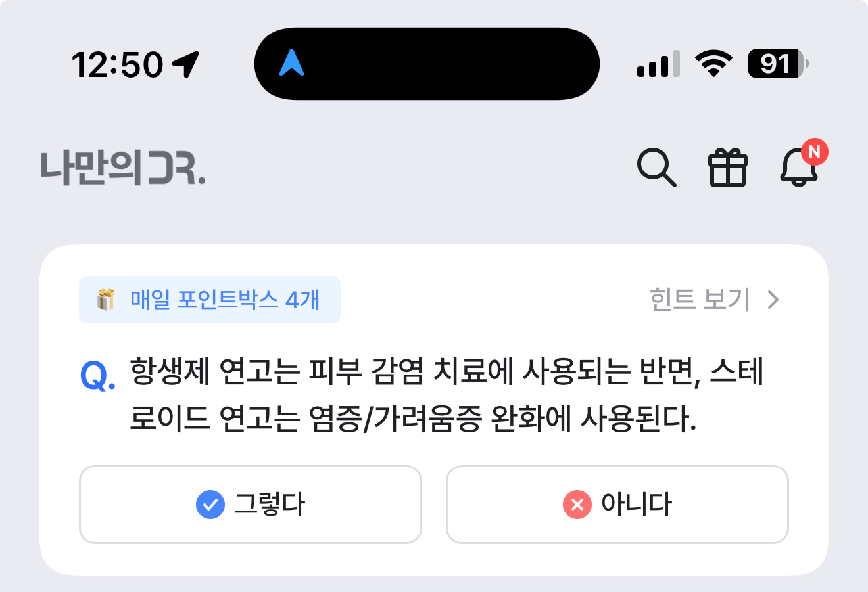The width and height of the screenshot is (868, 592).
Task: Tap the red N notification badge
Action: click(x=814, y=152)
